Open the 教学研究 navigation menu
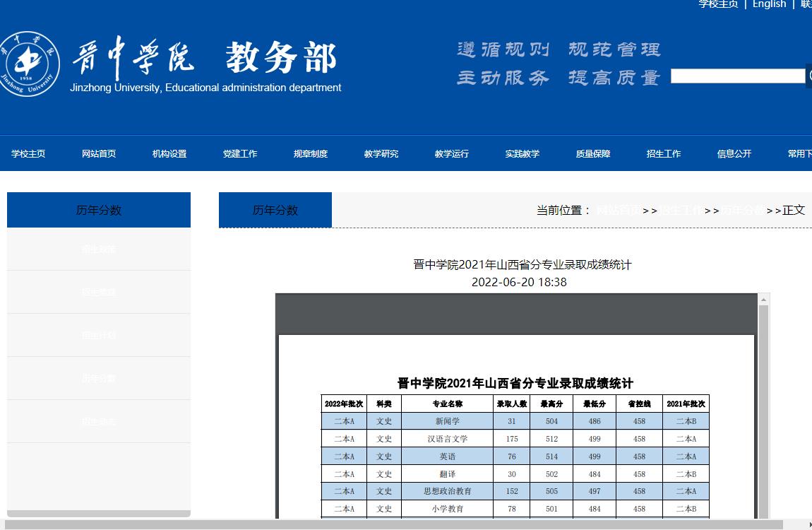Image resolution: width=812 pixels, height=530 pixels. coord(381,154)
